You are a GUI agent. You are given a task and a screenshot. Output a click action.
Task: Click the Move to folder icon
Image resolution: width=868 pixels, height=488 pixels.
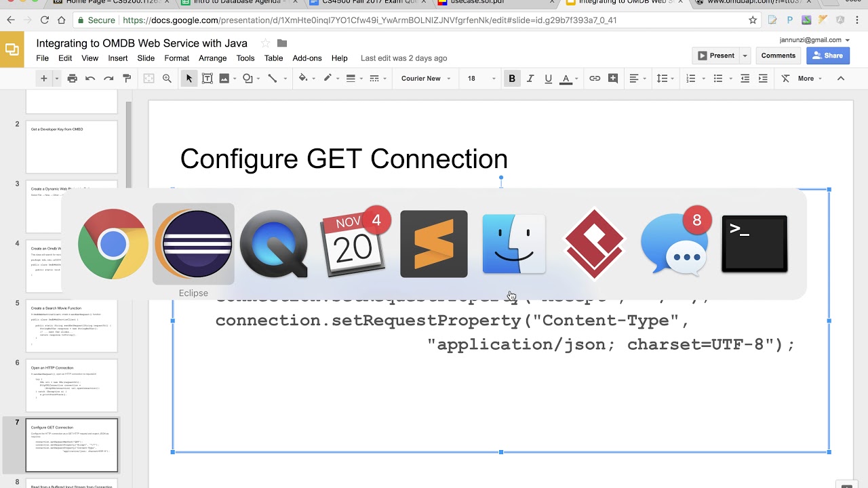coord(282,43)
